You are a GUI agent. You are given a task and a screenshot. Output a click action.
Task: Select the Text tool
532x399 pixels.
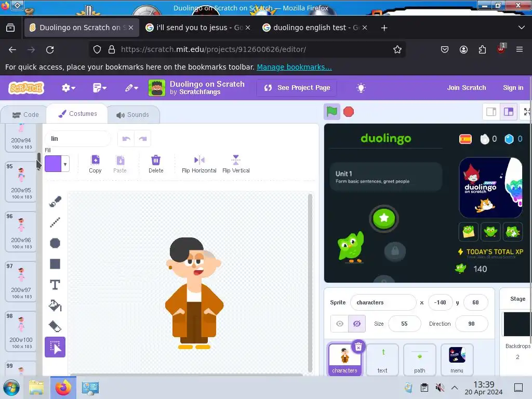[55, 285]
